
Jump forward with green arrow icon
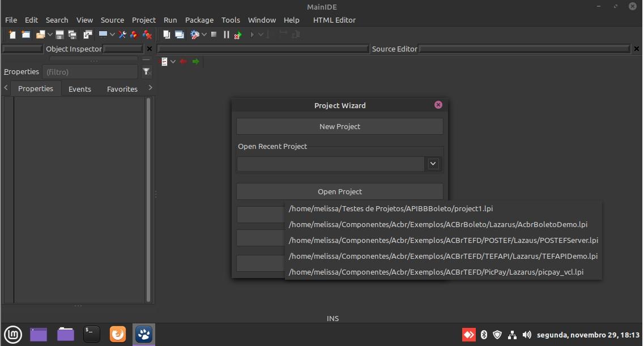(x=196, y=62)
